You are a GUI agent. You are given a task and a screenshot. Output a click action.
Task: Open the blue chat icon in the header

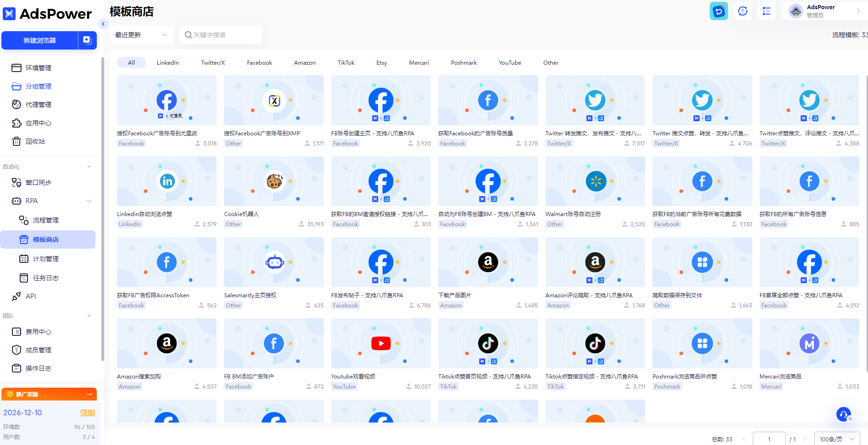tap(718, 11)
